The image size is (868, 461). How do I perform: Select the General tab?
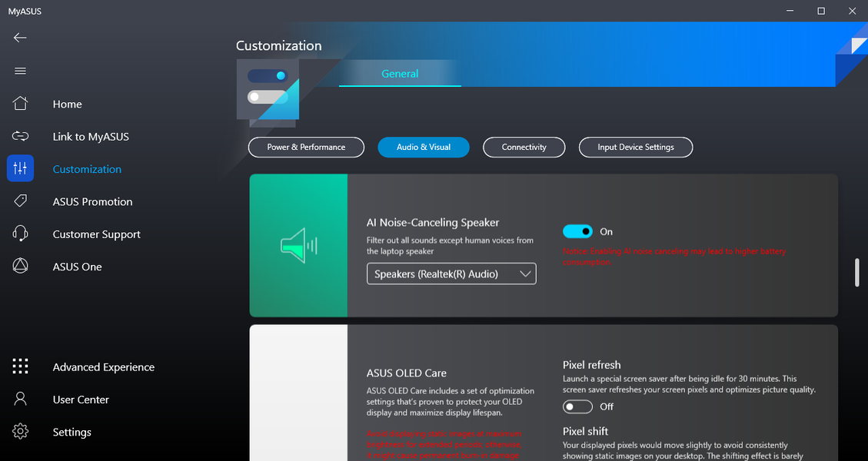(400, 74)
